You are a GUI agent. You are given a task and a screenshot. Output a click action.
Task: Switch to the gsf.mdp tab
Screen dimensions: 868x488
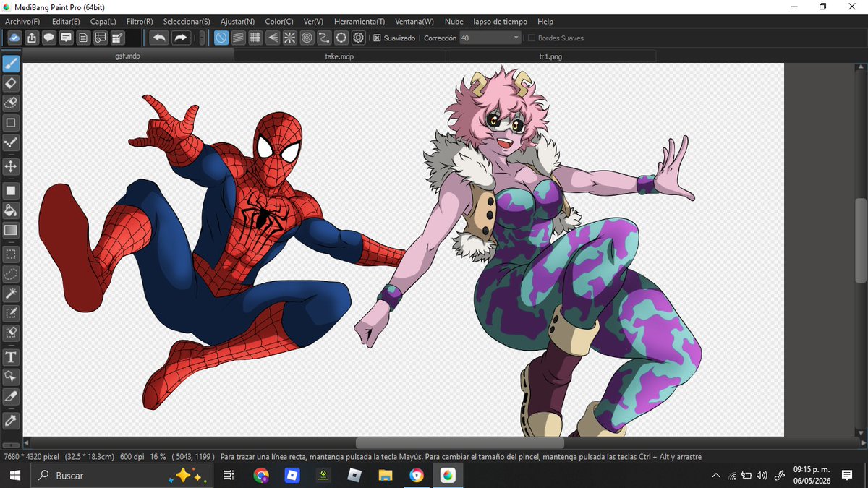[x=128, y=56]
